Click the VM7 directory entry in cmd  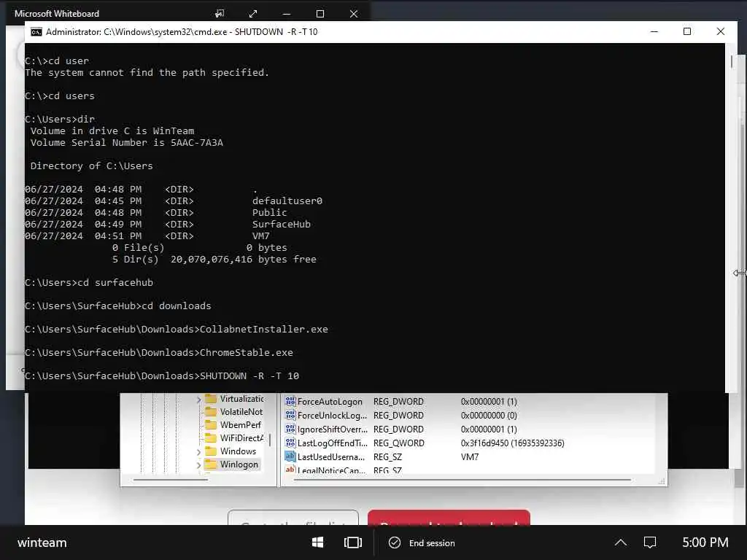coord(261,236)
